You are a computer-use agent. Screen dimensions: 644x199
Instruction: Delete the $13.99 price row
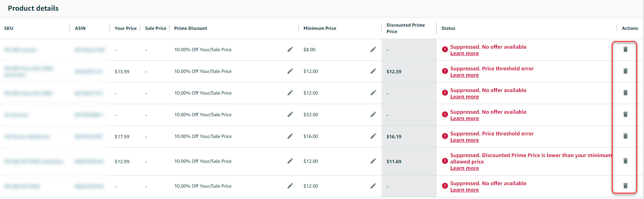pyautogui.click(x=625, y=71)
